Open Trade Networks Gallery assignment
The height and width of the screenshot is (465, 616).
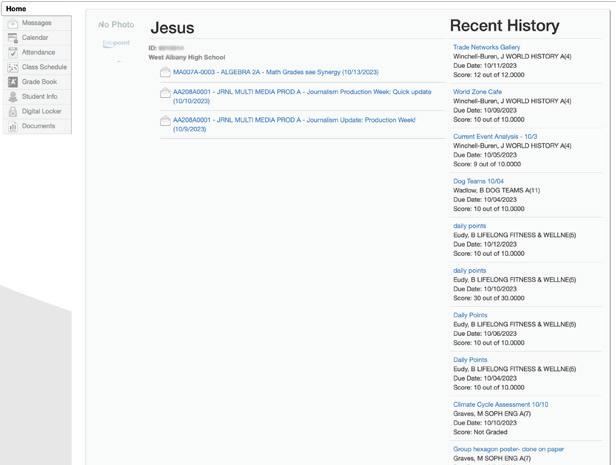pyautogui.click(x=486, y=47)
